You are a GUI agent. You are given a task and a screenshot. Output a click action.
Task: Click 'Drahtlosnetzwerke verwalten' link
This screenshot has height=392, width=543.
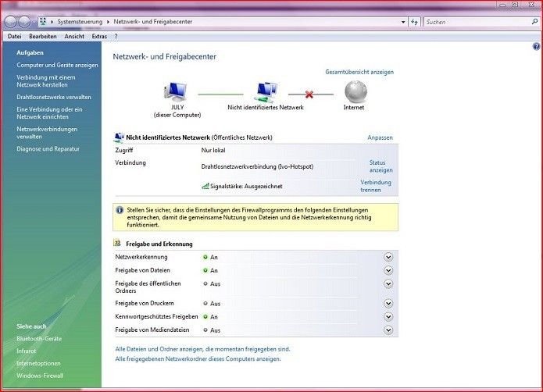[x=54, y=98]
